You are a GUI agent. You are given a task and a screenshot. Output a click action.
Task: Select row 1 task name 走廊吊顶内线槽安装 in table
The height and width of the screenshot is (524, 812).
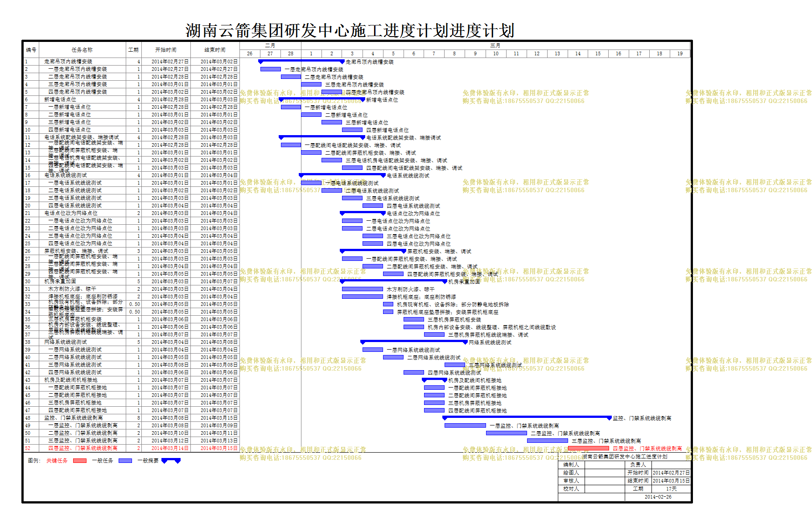point(68,62)
